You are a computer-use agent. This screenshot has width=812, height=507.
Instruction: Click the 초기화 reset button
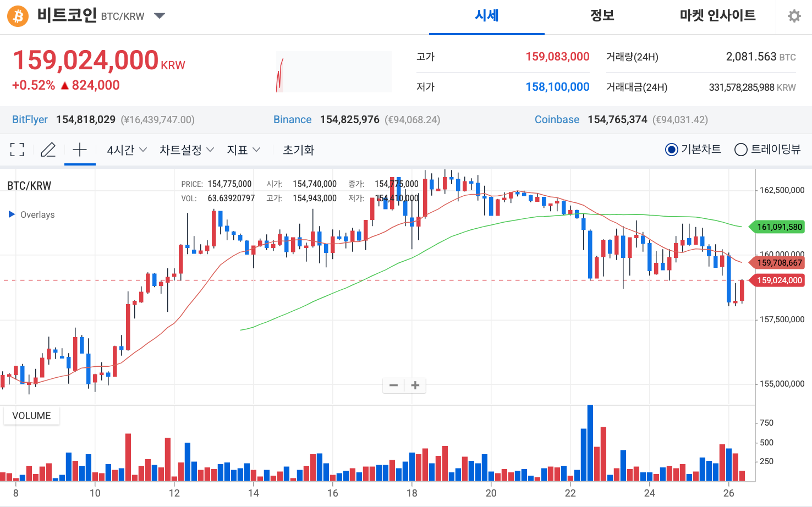[x=298, y=149]
